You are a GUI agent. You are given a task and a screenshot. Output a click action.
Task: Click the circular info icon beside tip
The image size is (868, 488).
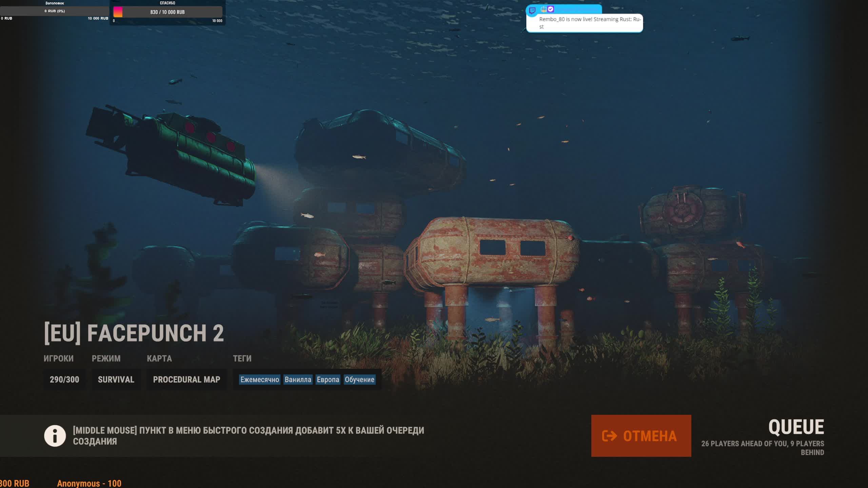tap(55, 436)
